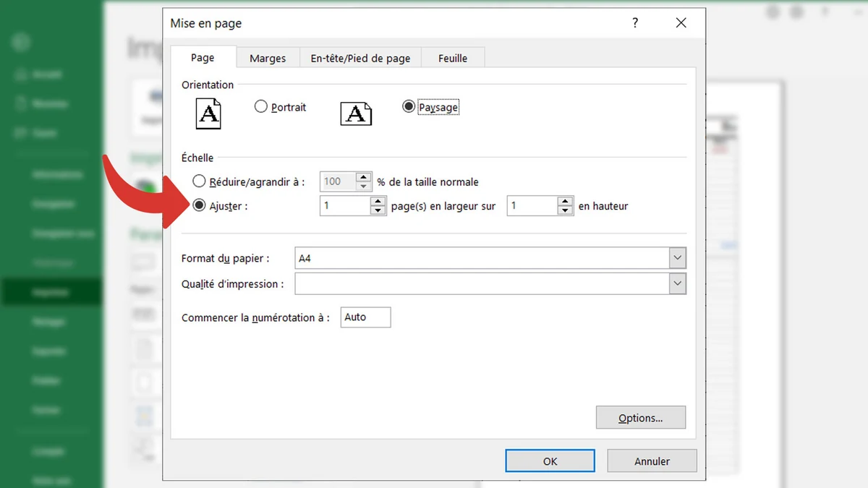Decrement the en hauteur spinner value
Viewport: 868px width, 488px height.
(565, 210)
